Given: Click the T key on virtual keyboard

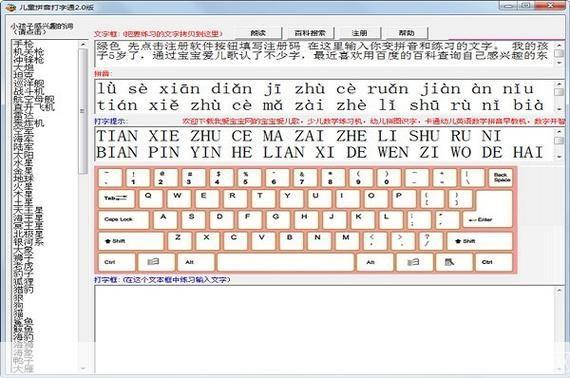Looking at the screenshot, I should (264, 198).
